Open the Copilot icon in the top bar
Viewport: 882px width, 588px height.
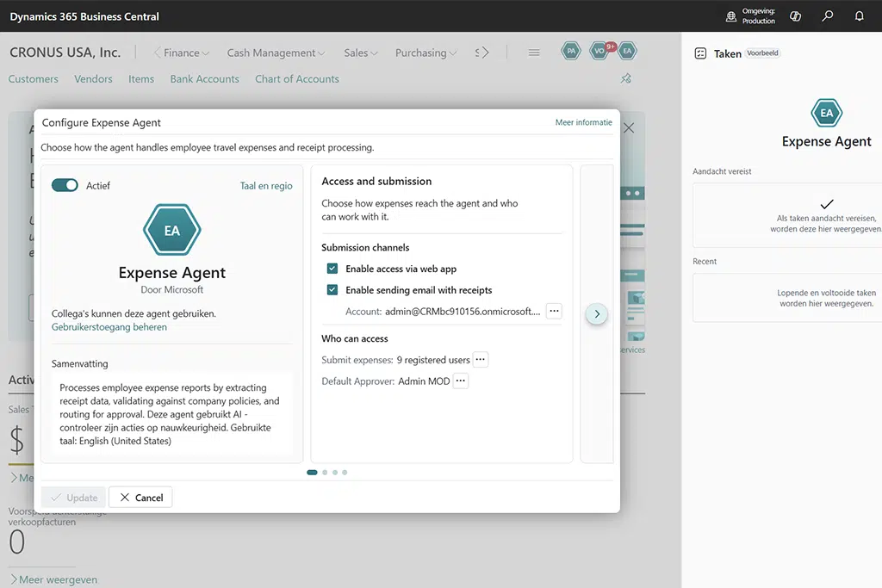[795, 16]
